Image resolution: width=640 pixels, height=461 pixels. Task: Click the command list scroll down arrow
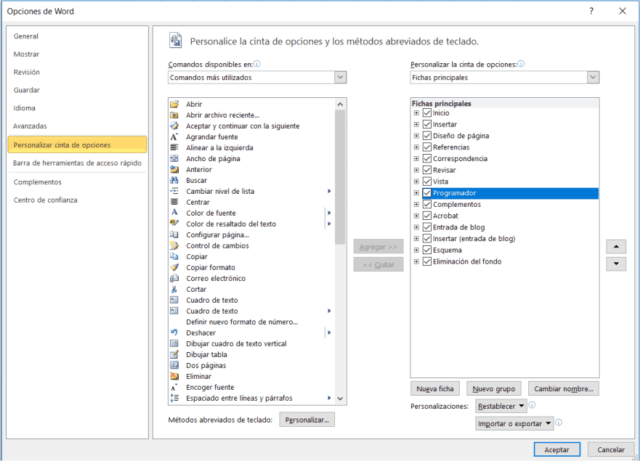340,398
